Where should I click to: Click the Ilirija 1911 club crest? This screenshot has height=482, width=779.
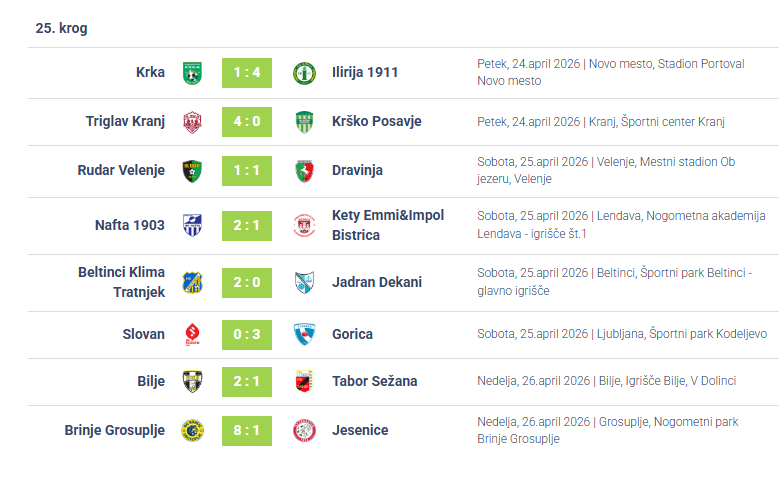pyautogui.click(x=304, y=73)
